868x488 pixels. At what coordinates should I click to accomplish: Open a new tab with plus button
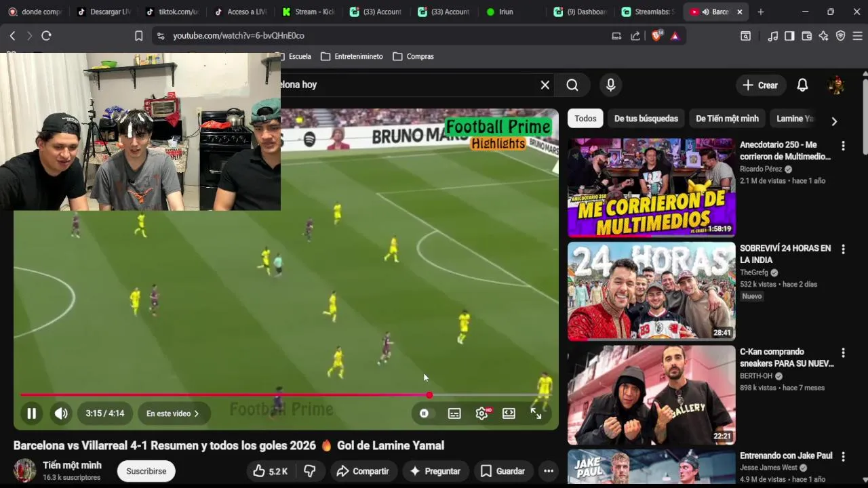pyautogui.click(x=761, y=12)
